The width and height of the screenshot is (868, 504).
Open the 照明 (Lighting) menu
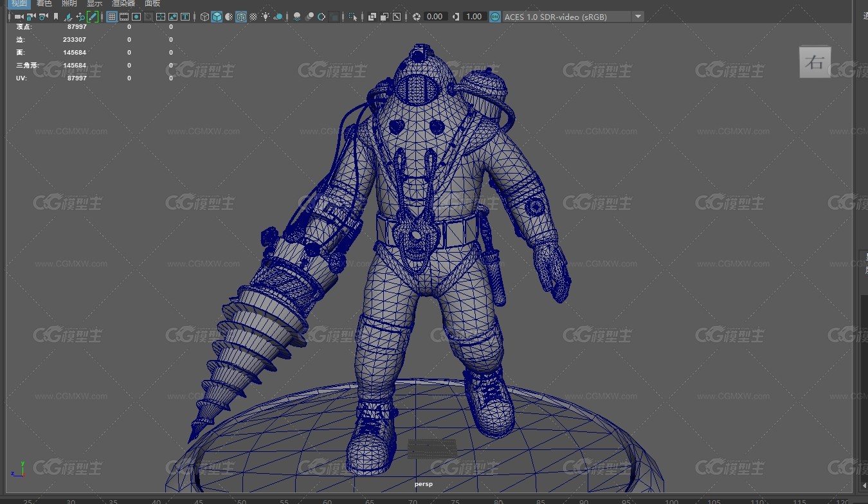[x=69, y=3]
